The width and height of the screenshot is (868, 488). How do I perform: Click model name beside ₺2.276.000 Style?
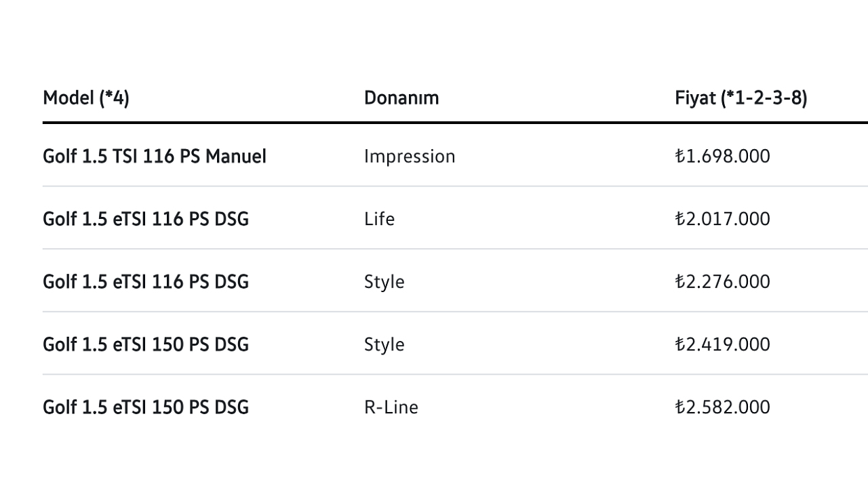click(146, 282)
